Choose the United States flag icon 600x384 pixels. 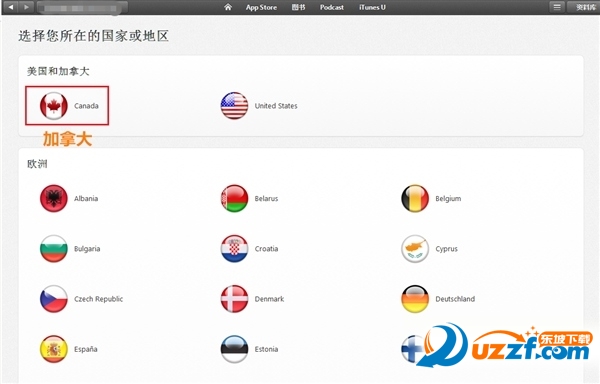[x=234, y=106]
